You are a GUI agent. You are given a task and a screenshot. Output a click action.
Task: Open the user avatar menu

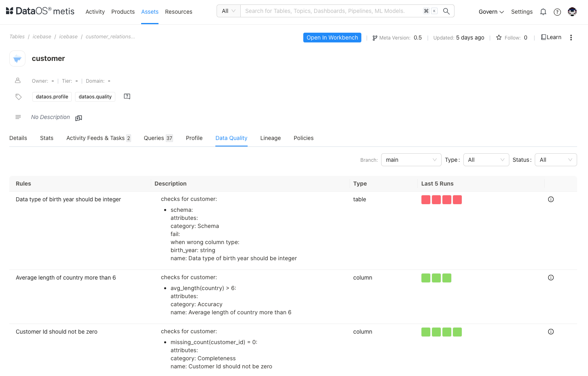tap(572, 12)
